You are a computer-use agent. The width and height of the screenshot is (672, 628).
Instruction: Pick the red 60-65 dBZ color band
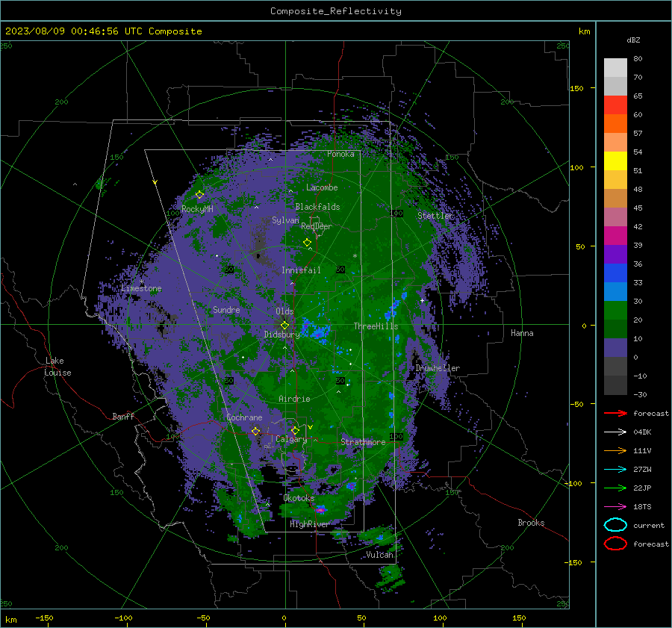point(615,105)
